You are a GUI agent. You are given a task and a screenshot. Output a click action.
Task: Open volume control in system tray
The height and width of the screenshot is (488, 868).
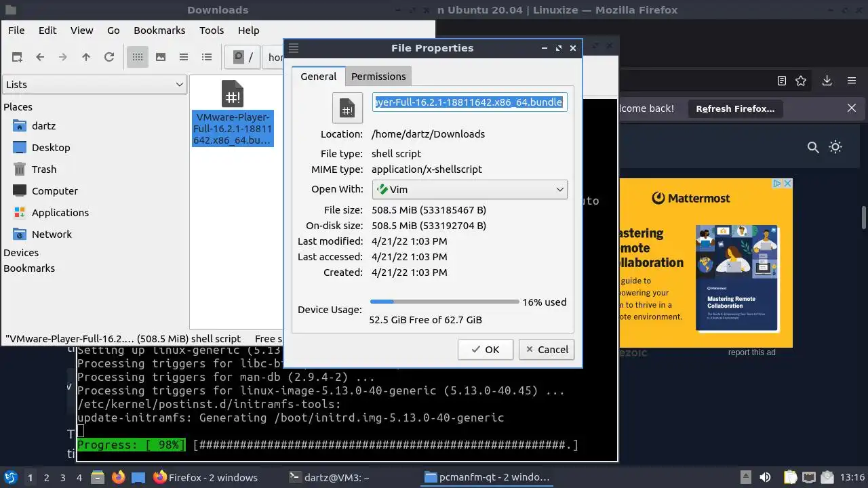click(x=764, y=477)
